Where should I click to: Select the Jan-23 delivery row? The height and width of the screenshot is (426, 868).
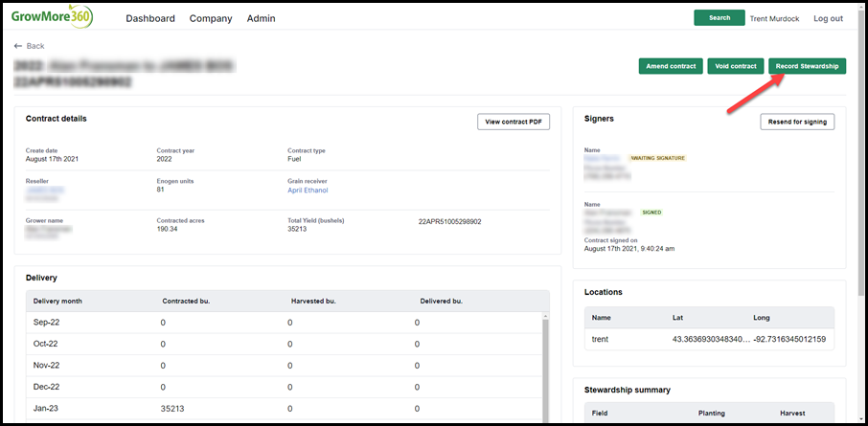(x=284, y=409)
